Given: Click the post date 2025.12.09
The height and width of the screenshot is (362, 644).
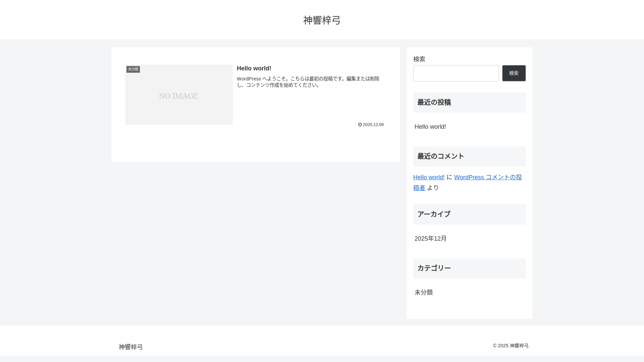Looking at the screenshot, I should click(373, 125).
